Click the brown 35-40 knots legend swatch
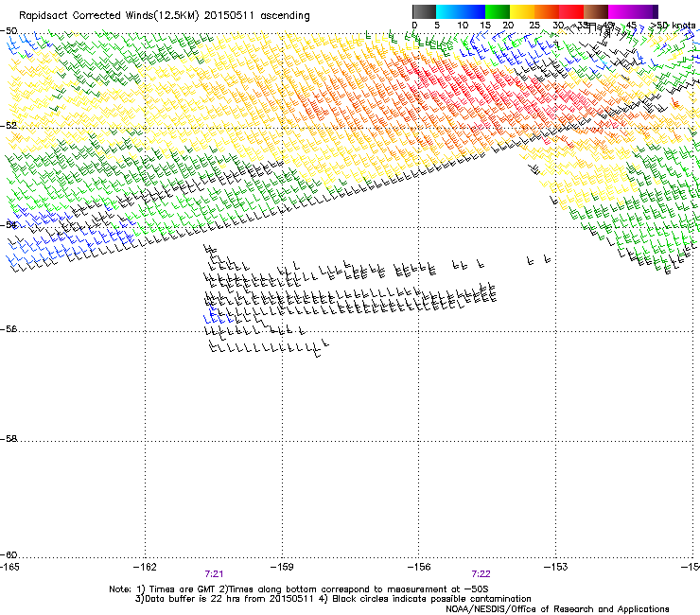The width and height of the screenshot is (700, 615). [596, 11]
